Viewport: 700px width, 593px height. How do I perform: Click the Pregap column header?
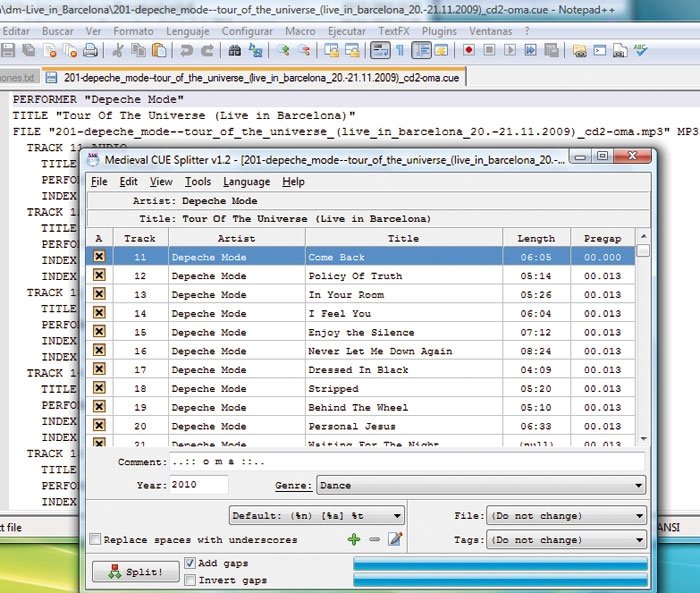tap(603, 238)
